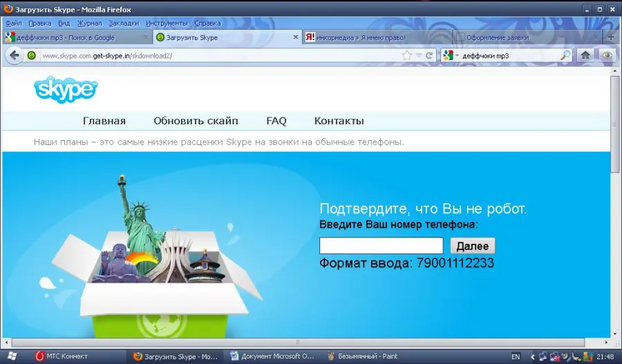Screen dimensions: 622x364
Task: Close the деффчоки mp3 Google tab
Action: pyautogui.click(x=146, y=37)
